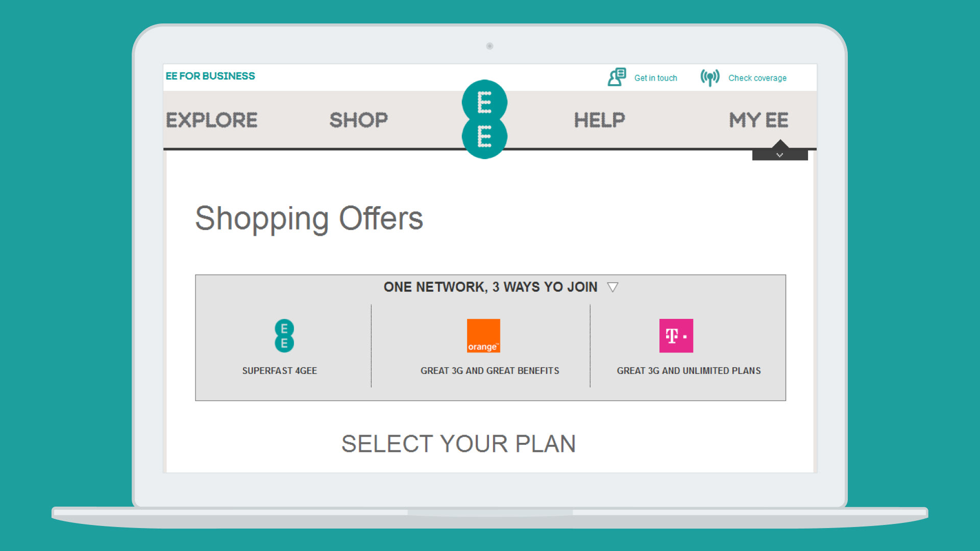This screenshot has height=551, width=980.
Task: Collapse the ONE NETWORK, 3 WAYS heading
Action: 491,287
